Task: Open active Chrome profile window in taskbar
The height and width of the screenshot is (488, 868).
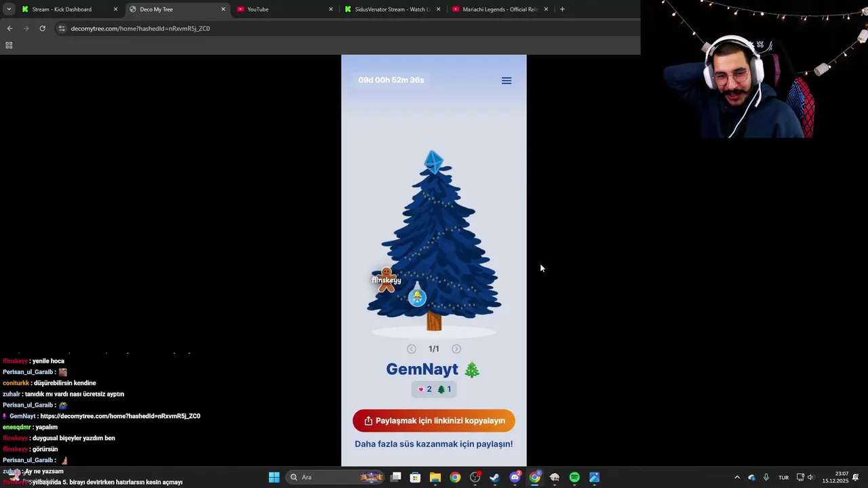Action: [535, 477]
